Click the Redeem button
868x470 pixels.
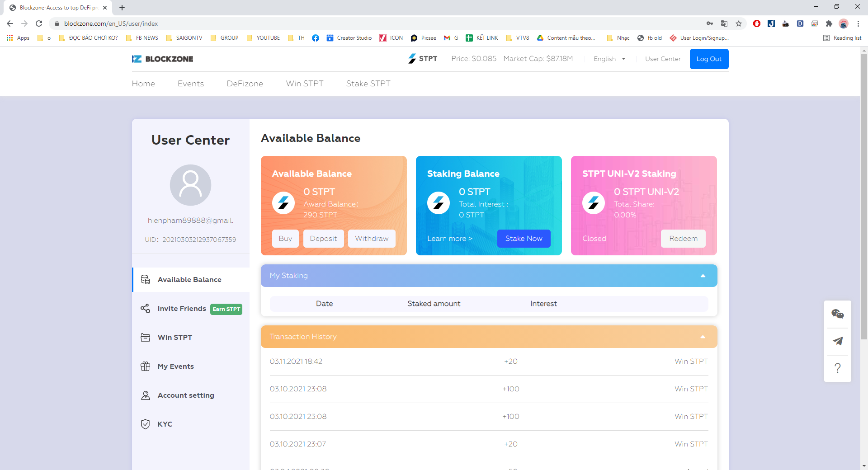point(683,239)
